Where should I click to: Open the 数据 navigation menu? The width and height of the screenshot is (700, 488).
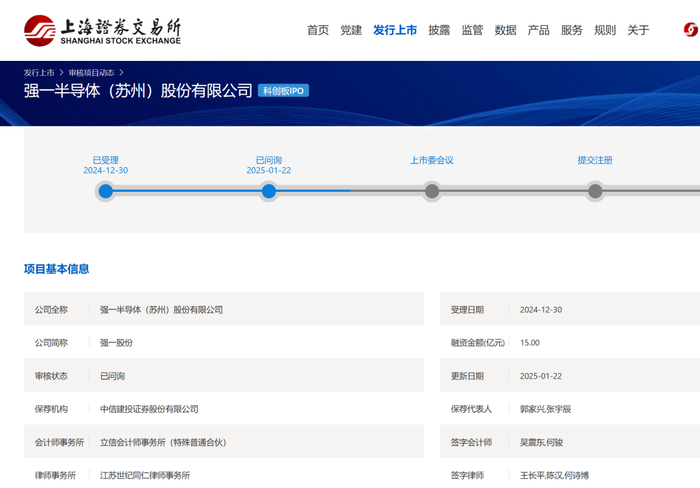[x=505, y=30]
